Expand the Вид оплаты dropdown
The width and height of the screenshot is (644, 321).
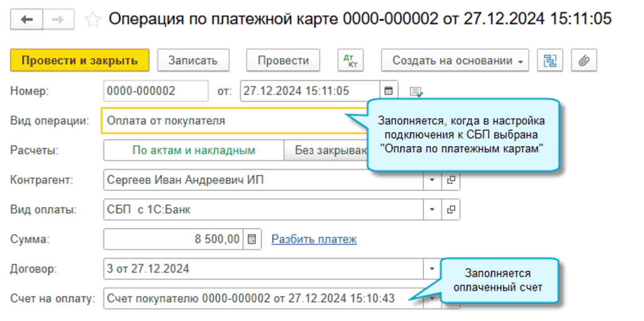(433, 210)
